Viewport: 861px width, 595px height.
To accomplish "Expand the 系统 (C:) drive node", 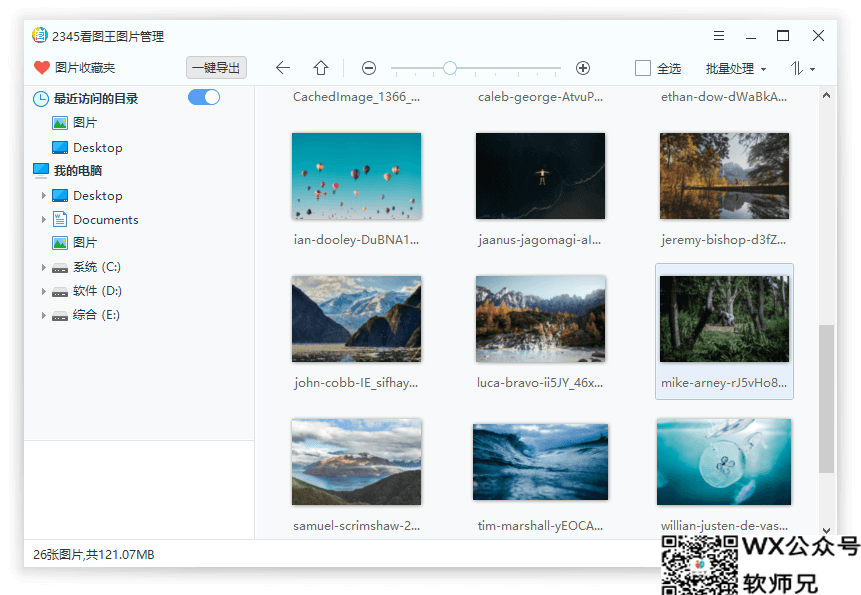I will (x=44, y=266).
